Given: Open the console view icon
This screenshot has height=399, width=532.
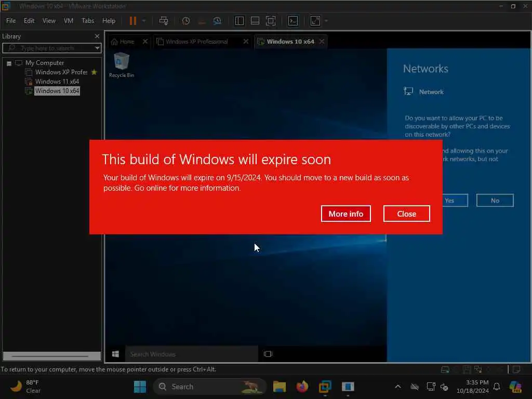Looking at the screenshot, I should pos(293,21).
